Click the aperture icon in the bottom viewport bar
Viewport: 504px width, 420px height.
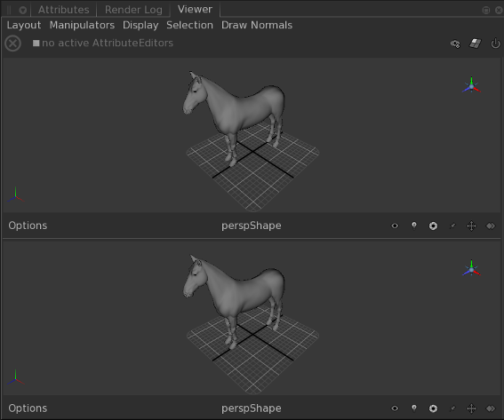pos(433,408)
